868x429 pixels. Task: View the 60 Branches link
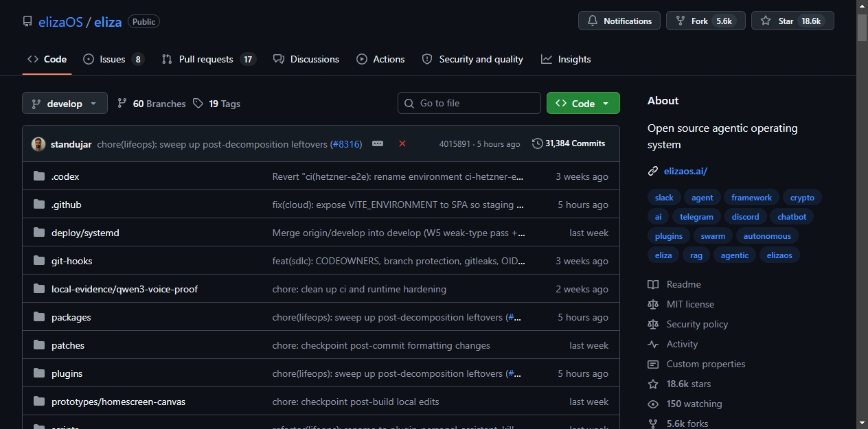(151, 104)
